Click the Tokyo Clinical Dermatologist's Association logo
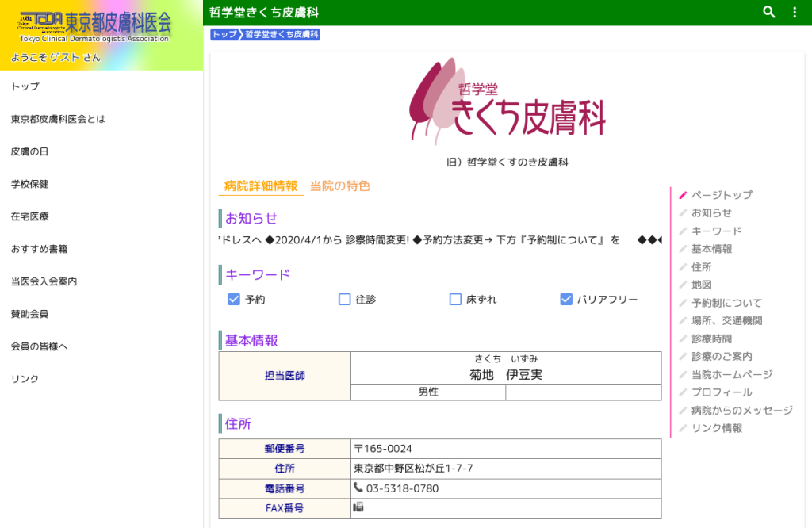The height and width of the screenshot is (528, 812). pos(94,27)
